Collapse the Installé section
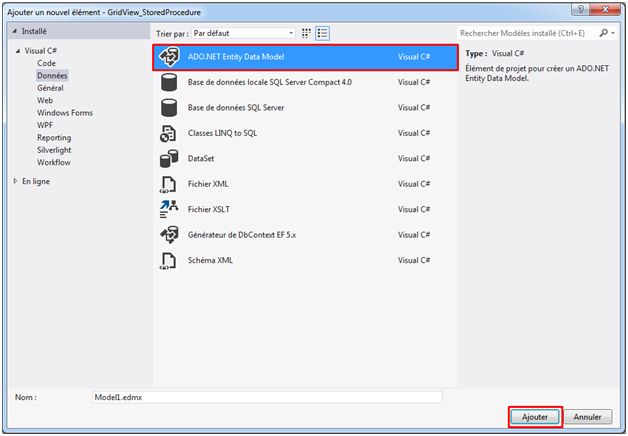Viewport: 628px width, 436px height. click(15, 31)
